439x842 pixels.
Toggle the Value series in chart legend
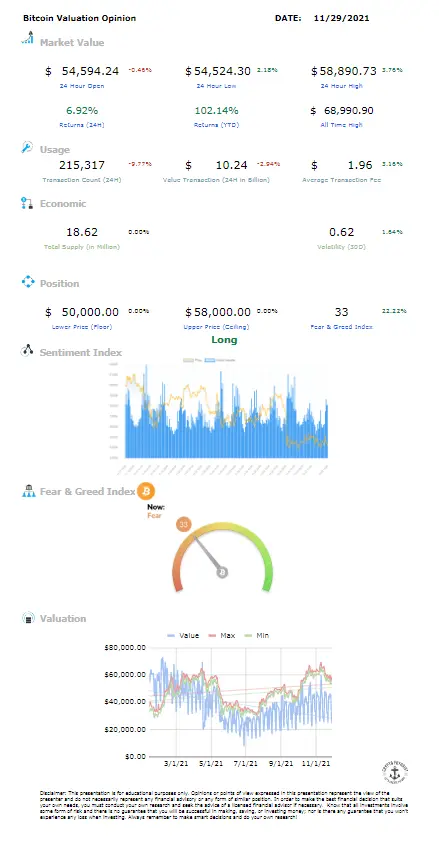click(183, 635)
